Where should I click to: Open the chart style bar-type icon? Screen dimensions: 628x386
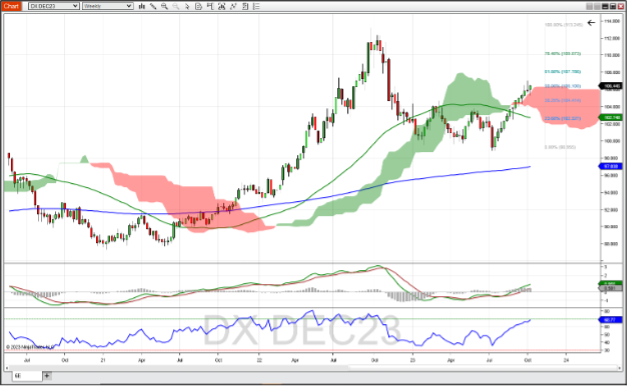(x=142, y=6)
